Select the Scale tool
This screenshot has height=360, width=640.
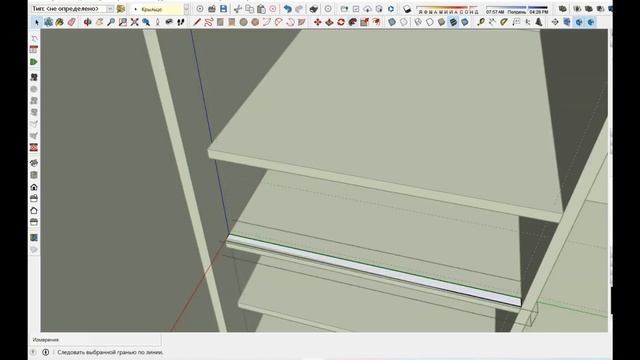point(364,22)
